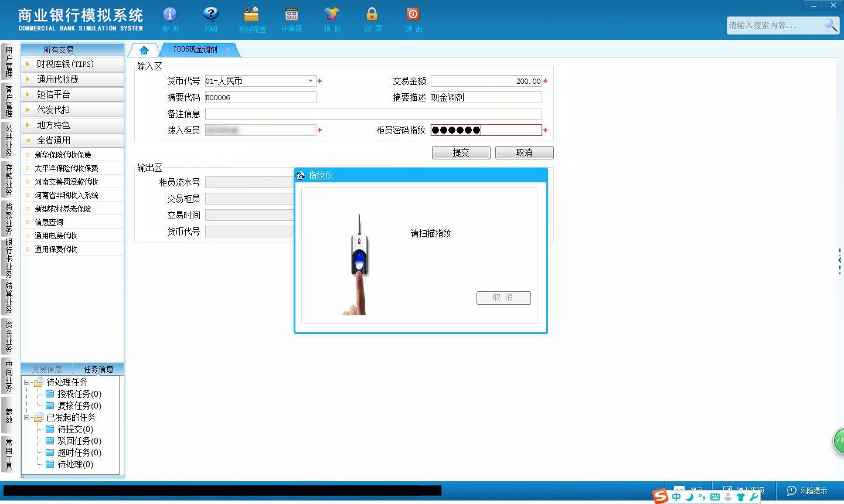Open 客户管理 side tab
Viewport: 844px width, 504px height.
[x=8, y=101]
